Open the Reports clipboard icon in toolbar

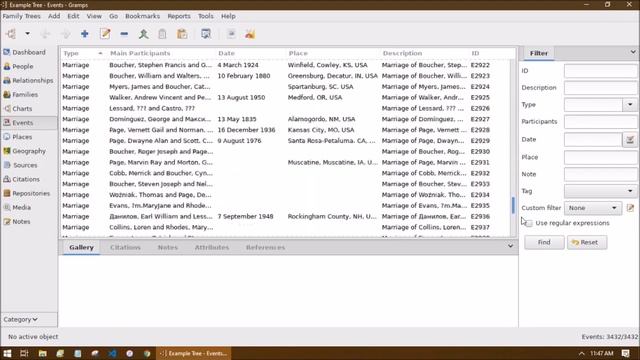tap(182, 34)
